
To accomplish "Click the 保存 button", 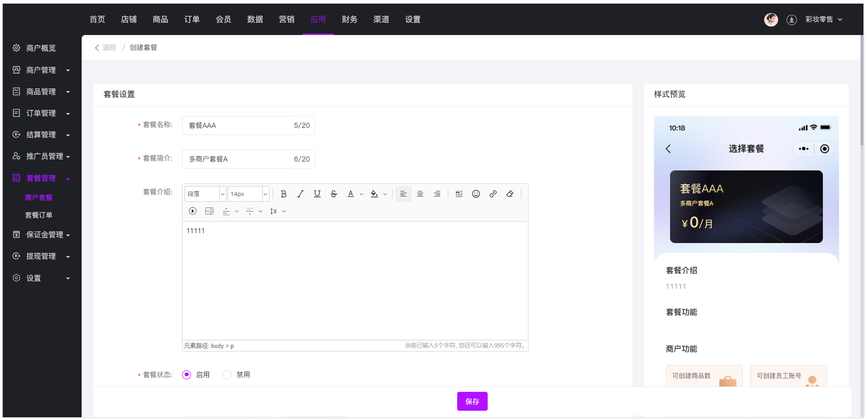I will [472, 401].
